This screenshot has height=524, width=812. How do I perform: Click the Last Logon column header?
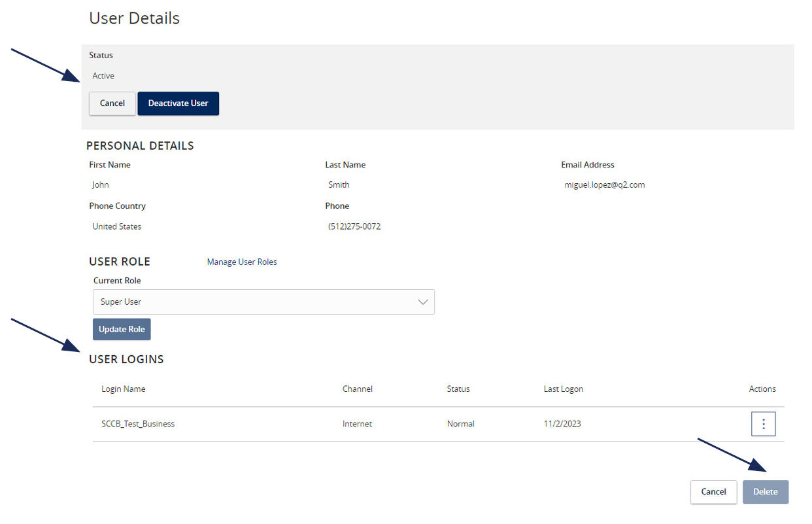[x=563, y=389]
